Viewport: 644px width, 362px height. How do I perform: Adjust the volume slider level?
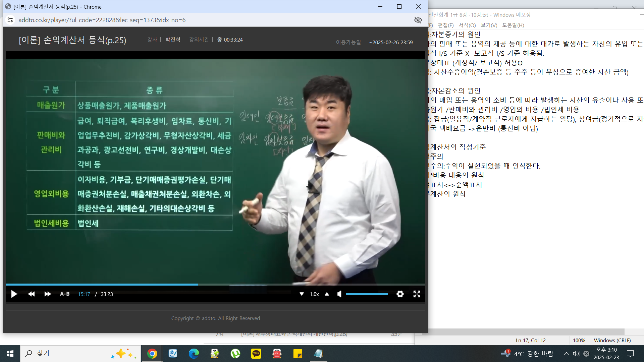coord(367,294)
